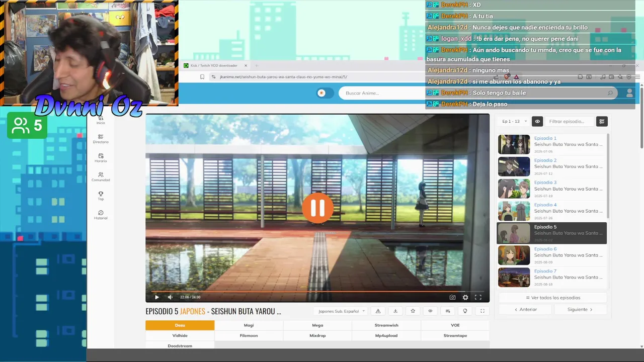Take a screenshot with the player camera icon
This screenshot has height=362, width=644.
452,297
